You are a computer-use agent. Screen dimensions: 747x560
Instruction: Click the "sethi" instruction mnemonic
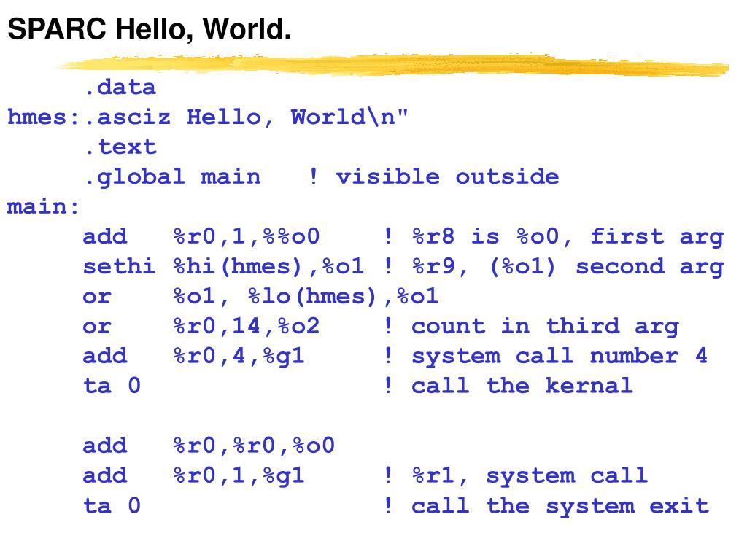[x=119, y=266]
